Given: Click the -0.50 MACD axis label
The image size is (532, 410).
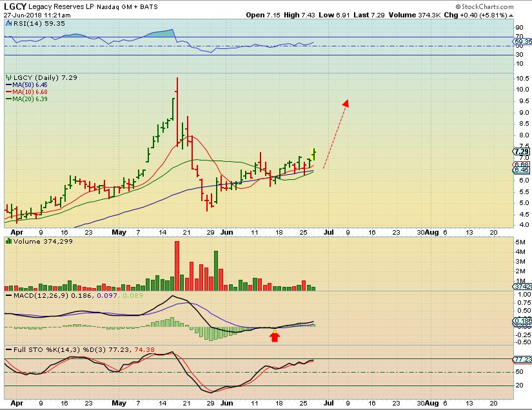Looking at the screenshot, I should click(x=523, y=342).
